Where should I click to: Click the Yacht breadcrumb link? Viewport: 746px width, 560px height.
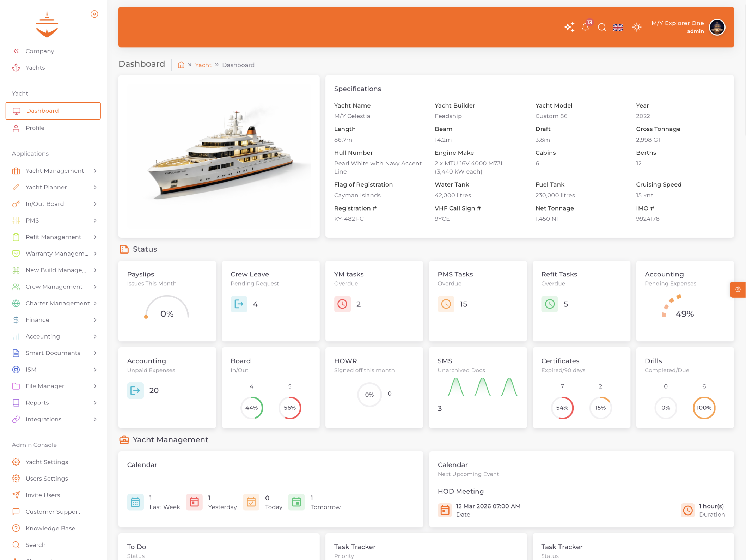(x=203, y=65)
